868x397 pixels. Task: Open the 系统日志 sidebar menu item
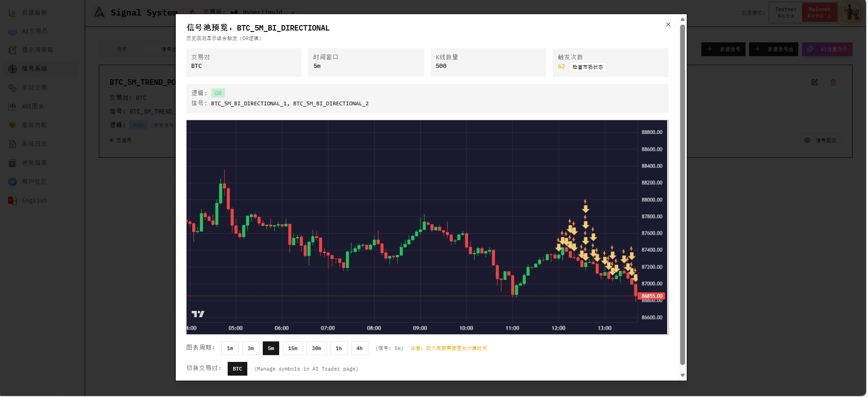point(34,144)
